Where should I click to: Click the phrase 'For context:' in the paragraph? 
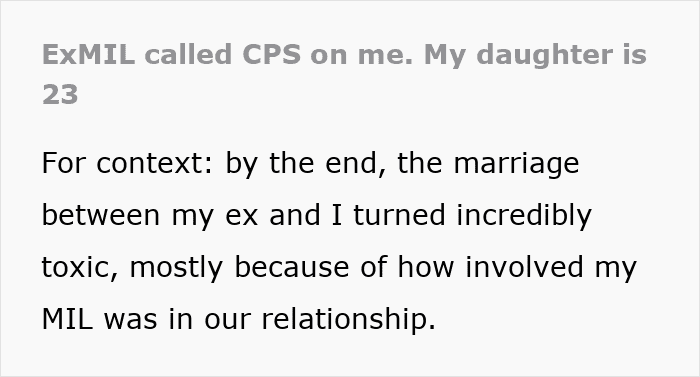coord(127,163)
